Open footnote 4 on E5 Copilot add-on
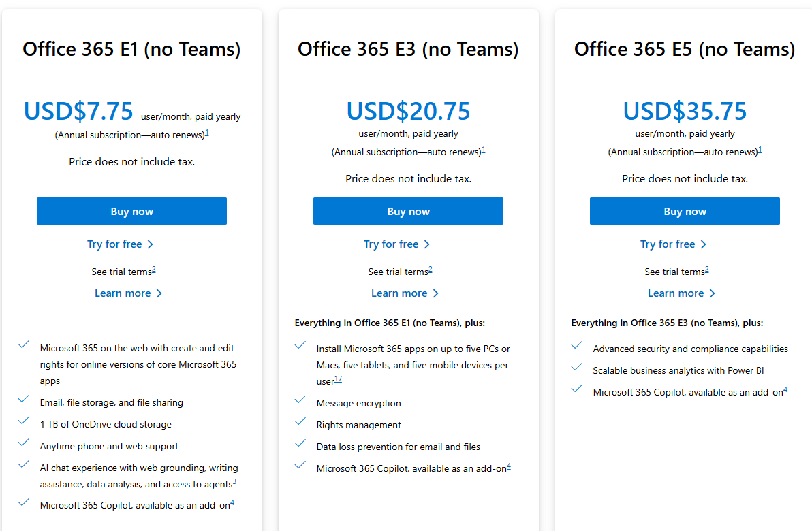The height and width of the screenshot is (531, 812). pyautogui.click(x=785, y=390)
